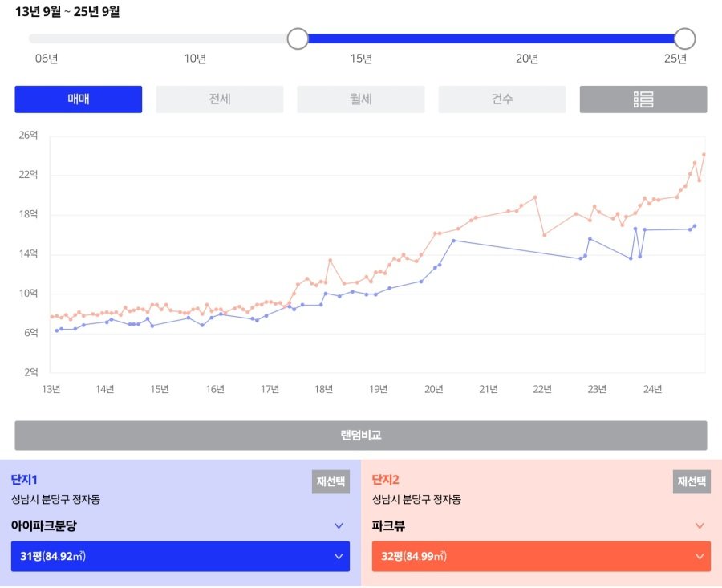
Task: Click the left handle of date range slider
Action: coord(298,39)
